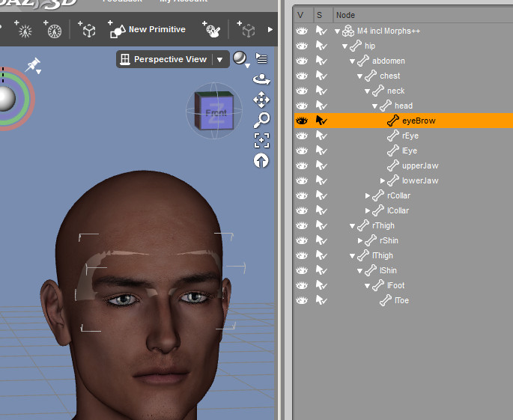This screenshot has height=420, width=513.
Task: Click the add-with-hand globe toolbar icon
Action: point(211,29)
